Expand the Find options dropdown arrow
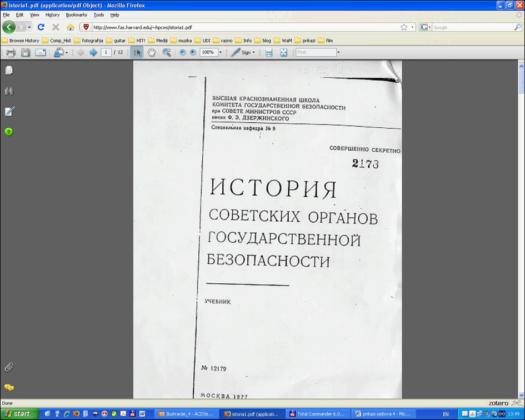This screenshot has width=525, height=420. [x=338, y=52]
